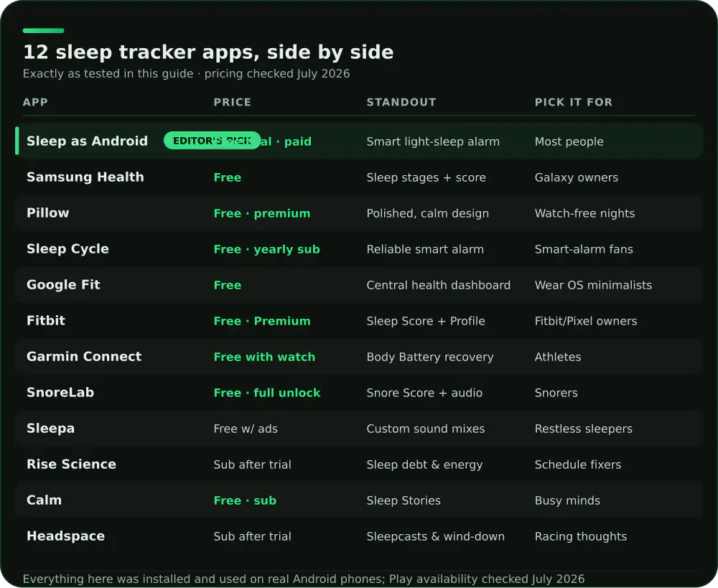Click 'Sleep stages + score' standout
This screenshot has width=718, height=588.
[426, 177]
